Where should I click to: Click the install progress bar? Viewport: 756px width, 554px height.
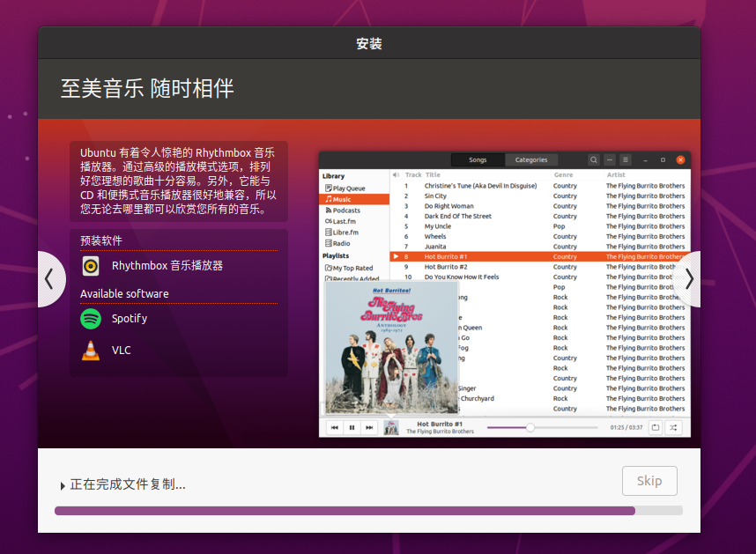pyautogui.click(x=368, y=511)
